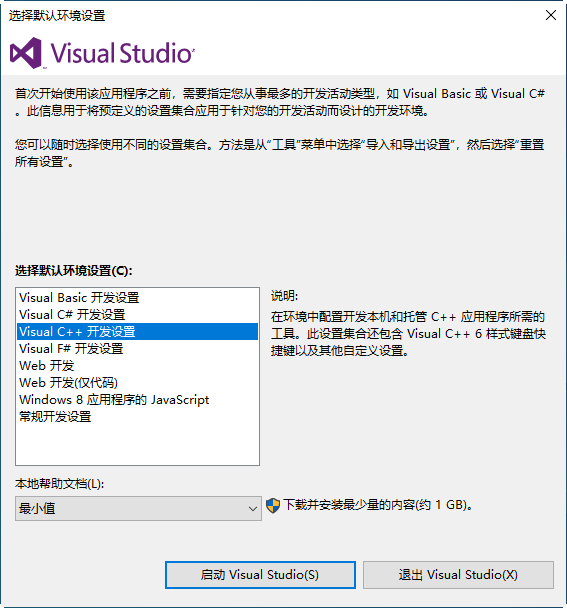Click the 启动 Visual Studio(S) button
The image size is (567, 608).
coord(260,575)
